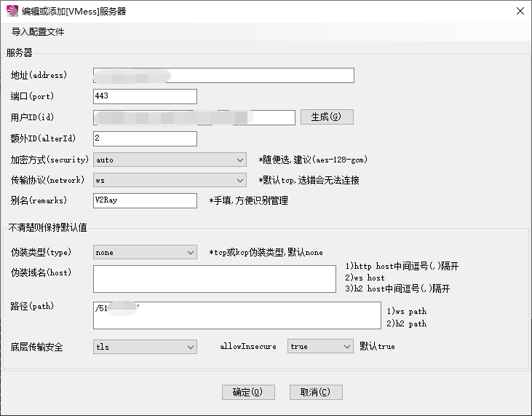Image resolution: width=532 pixels, height=416 pixels.
Task: Click the 额外ID(alterId) field
Action: [x=145, y=138]
